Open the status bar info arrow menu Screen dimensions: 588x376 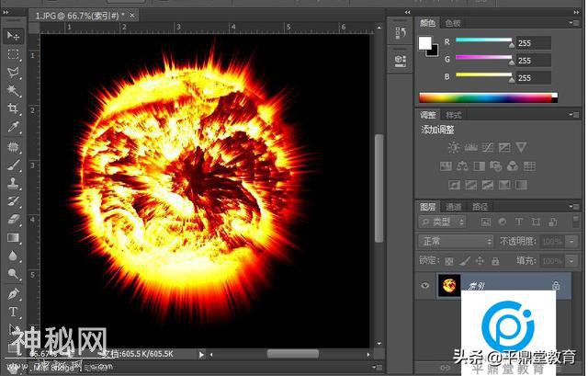(x=201, y=354)
